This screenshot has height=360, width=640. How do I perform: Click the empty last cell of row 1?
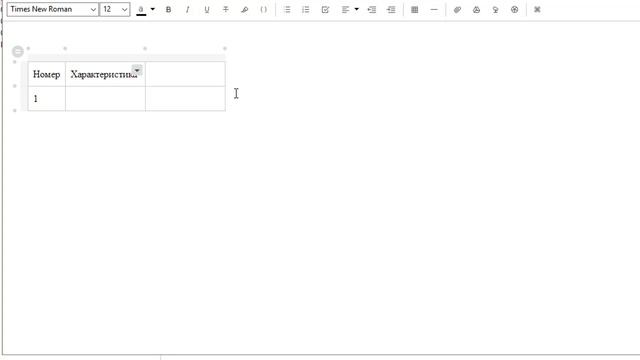coord(185,98)
